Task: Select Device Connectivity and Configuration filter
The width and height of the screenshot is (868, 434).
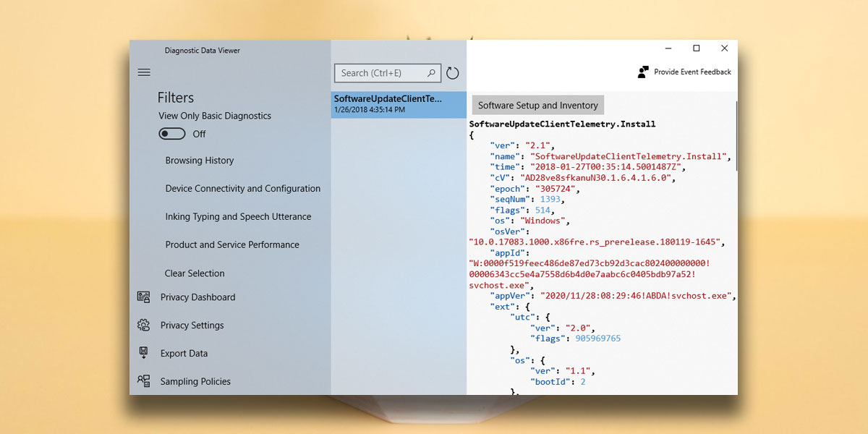Action: [x=243, y=189]
